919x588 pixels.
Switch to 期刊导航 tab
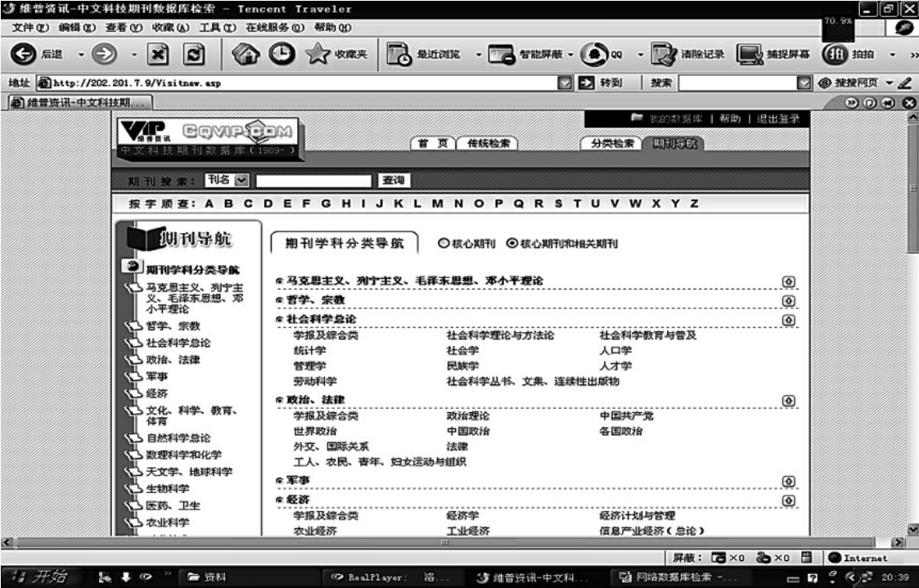[x=674, y=143]
